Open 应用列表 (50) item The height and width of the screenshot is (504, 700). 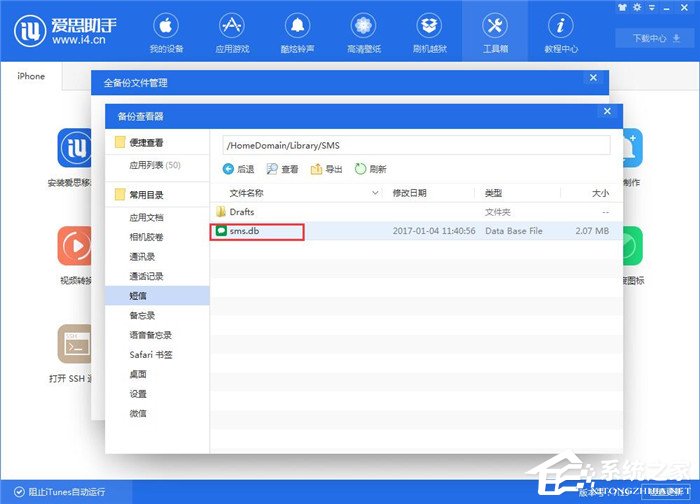157,165
